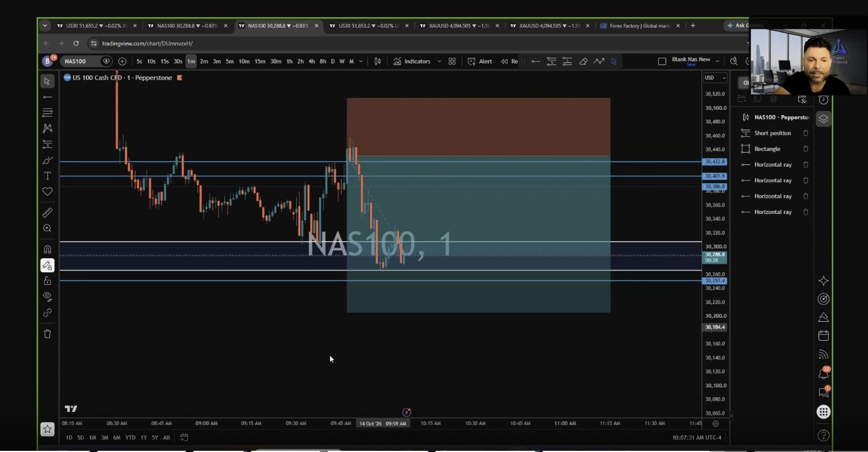Toggle stay in drawing mode pencil-lock icon

pyautogui.click(x=47, y=265)
